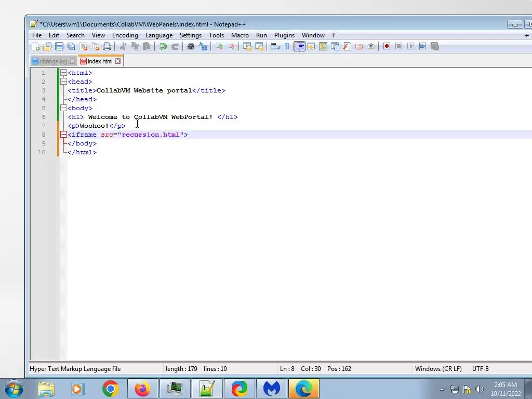Collapse the iframe fold on line 8
Viewport: 532px width, 399px height.
(x=63, y=135)
